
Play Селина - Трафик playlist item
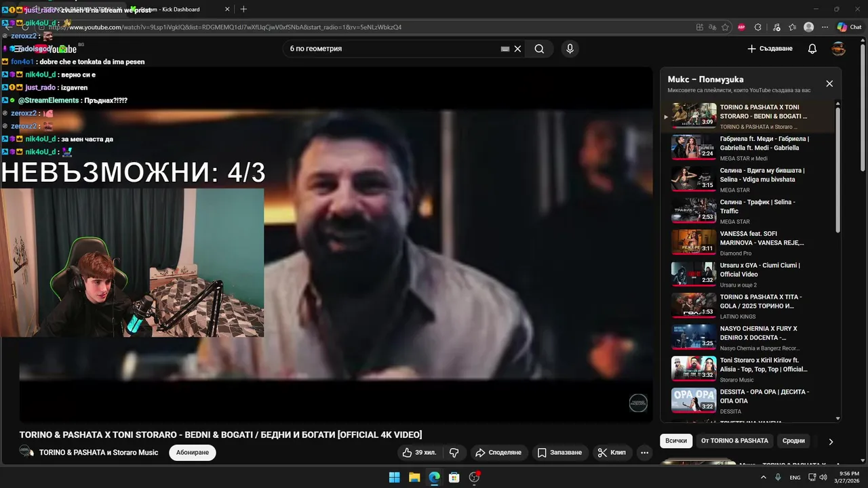[x=749, y=211]
